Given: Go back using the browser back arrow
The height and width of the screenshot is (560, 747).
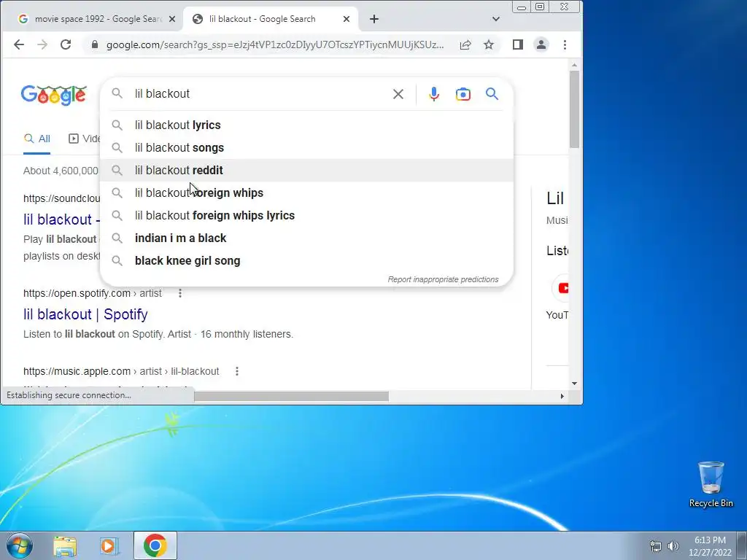Looking at the screenshot, I should tap(19, 44).
